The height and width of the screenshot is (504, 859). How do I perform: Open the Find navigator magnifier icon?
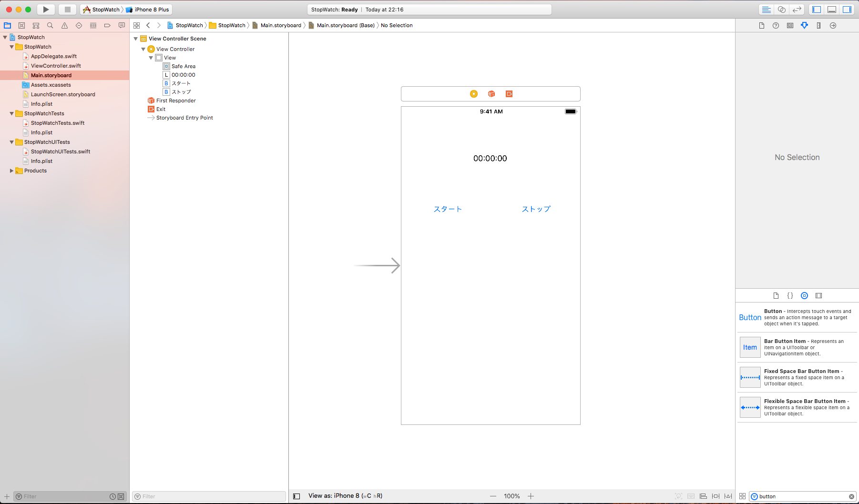(x=50, y=25)
